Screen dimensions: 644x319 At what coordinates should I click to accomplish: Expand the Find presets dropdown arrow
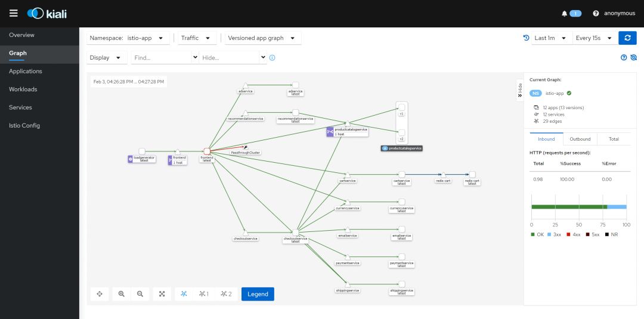point(195,57)
